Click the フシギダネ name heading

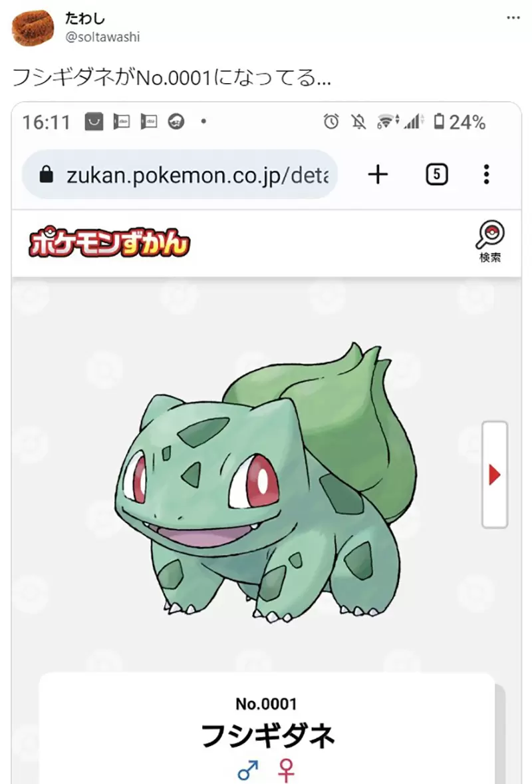point(267,735)
